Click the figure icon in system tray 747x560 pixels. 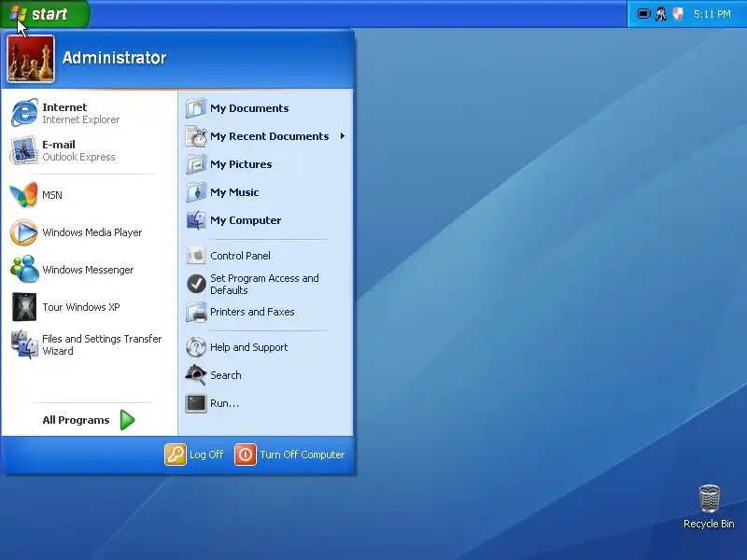click(x=661, y=14)
